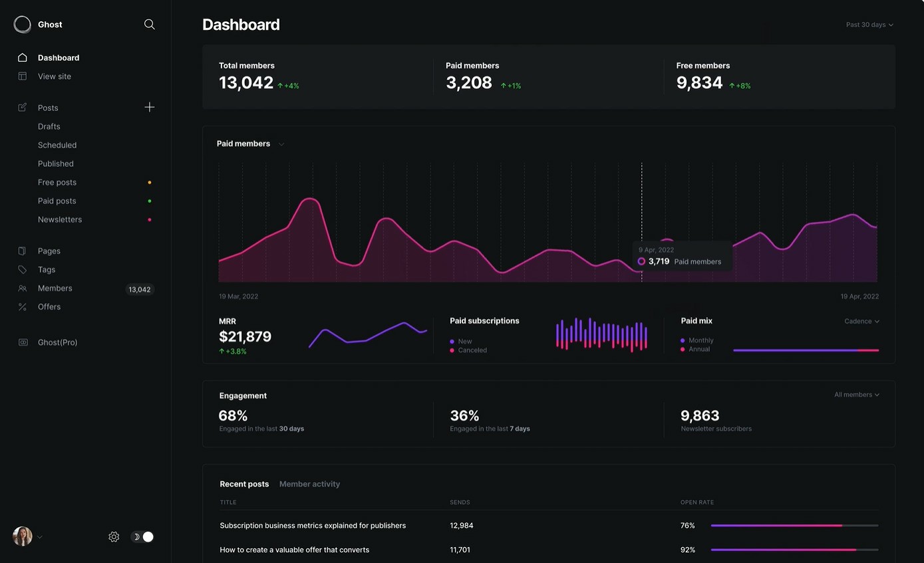Click the Offers percent icon
The height and width of the screenshot is (563, 924).
(23, 307)
